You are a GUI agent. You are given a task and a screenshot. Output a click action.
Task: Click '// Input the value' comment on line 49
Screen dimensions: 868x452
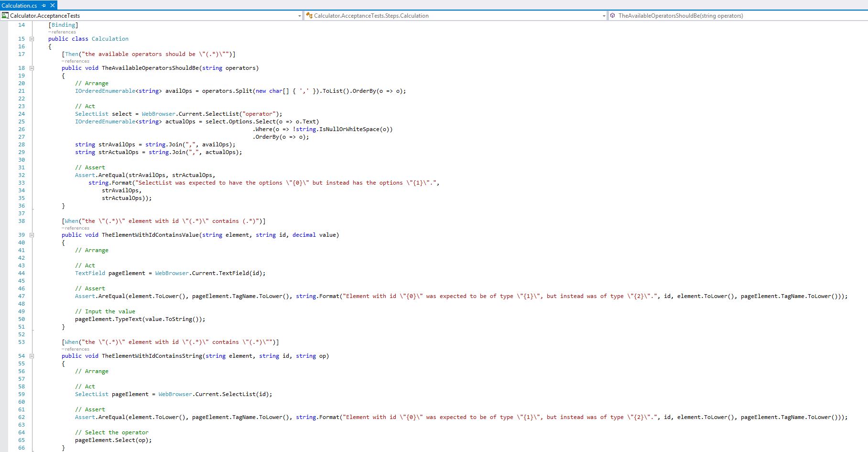(105, 311)
